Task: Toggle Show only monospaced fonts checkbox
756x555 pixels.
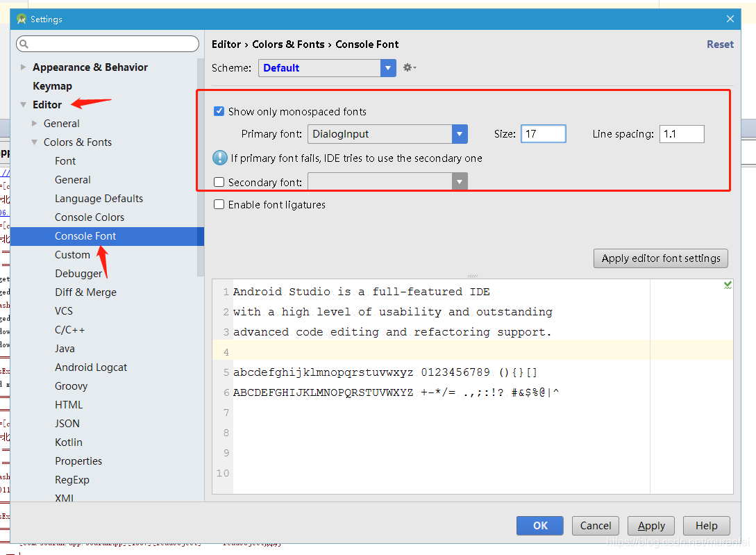Action: 219,111
